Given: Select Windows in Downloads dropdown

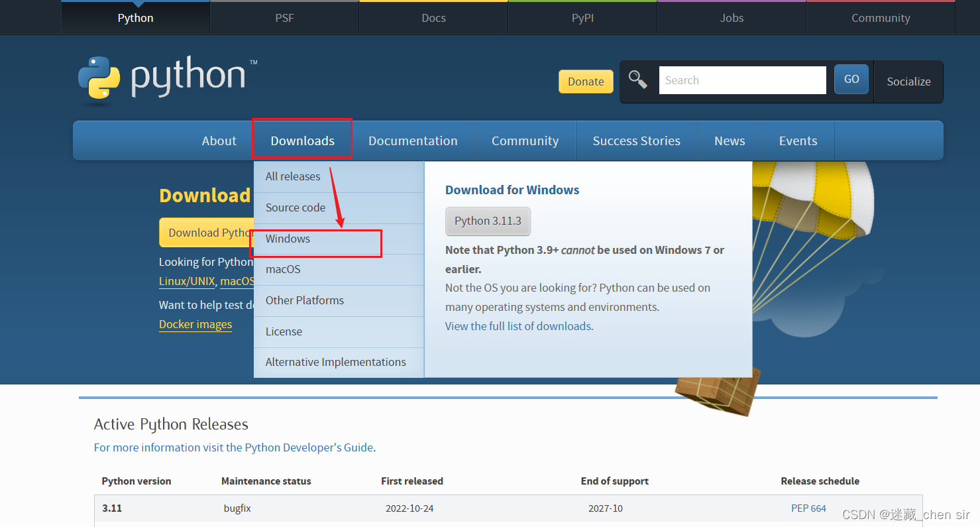Looking at the screenshot, I should (339, 239).
